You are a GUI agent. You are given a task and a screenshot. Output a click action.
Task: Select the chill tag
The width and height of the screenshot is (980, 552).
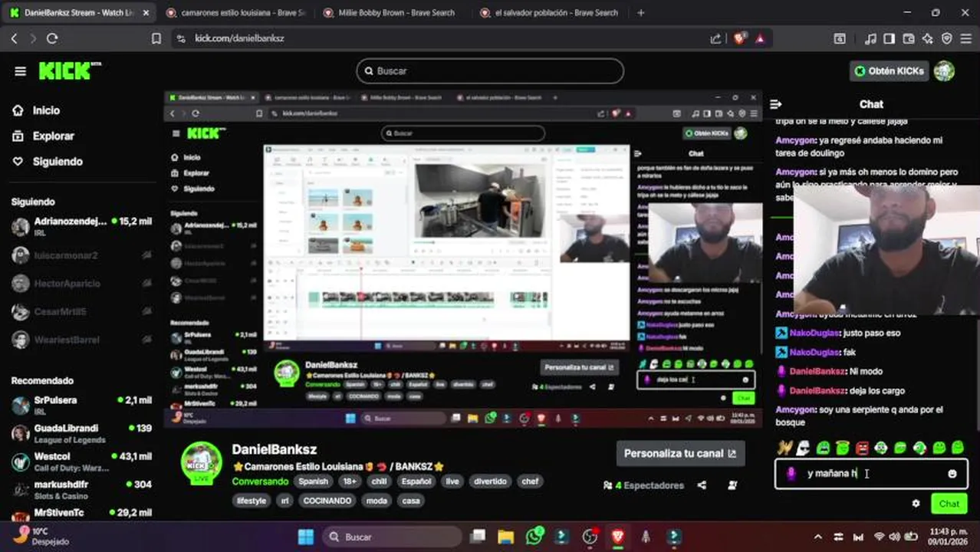pyautogui.click(x=379, y=481)
